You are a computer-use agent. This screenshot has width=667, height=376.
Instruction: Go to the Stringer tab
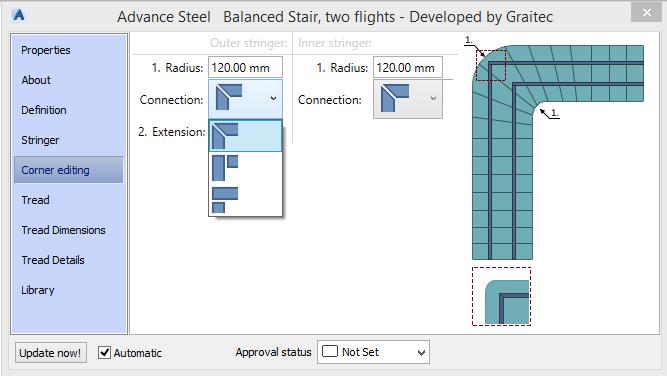40,140
